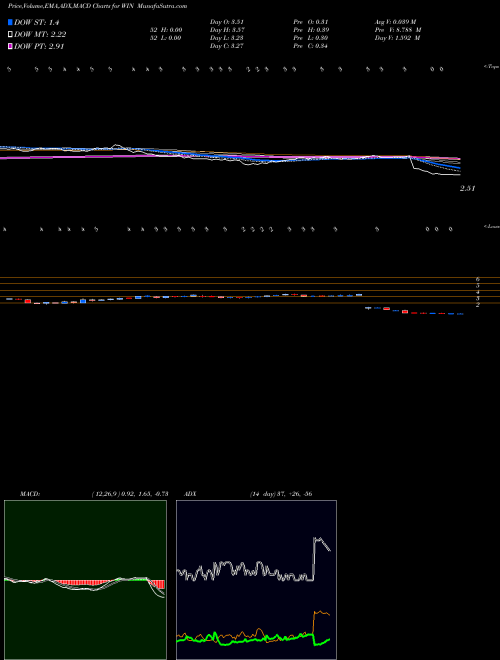Click the white DOW MT legend swatch
This screenshot has height=660, width=500.
pyautogui.click(x=11, y=35)
